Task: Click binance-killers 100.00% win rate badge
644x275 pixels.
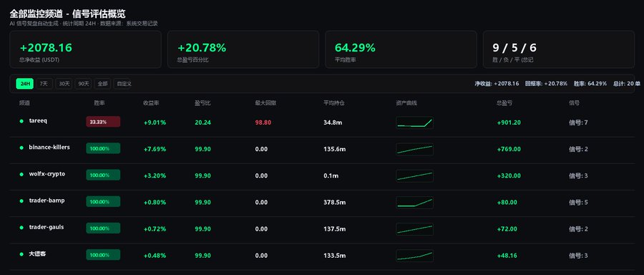Action: point(103,148)
